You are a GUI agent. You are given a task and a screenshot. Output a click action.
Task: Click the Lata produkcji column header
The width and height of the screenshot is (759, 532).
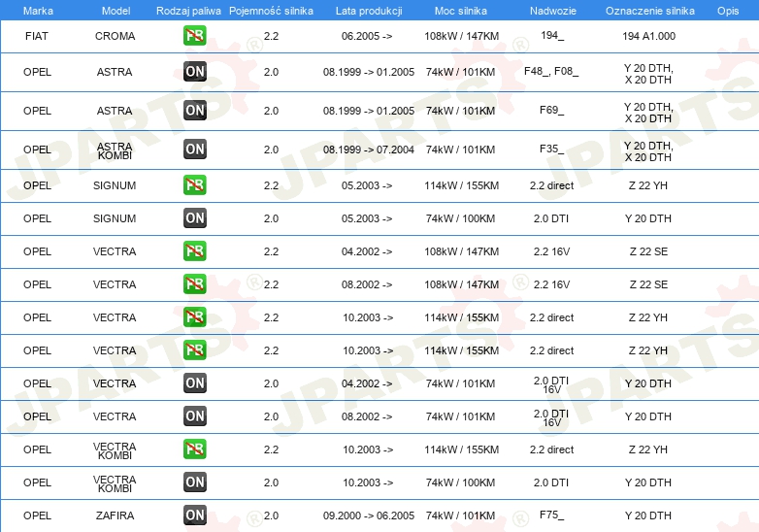[x=369, y=11]
